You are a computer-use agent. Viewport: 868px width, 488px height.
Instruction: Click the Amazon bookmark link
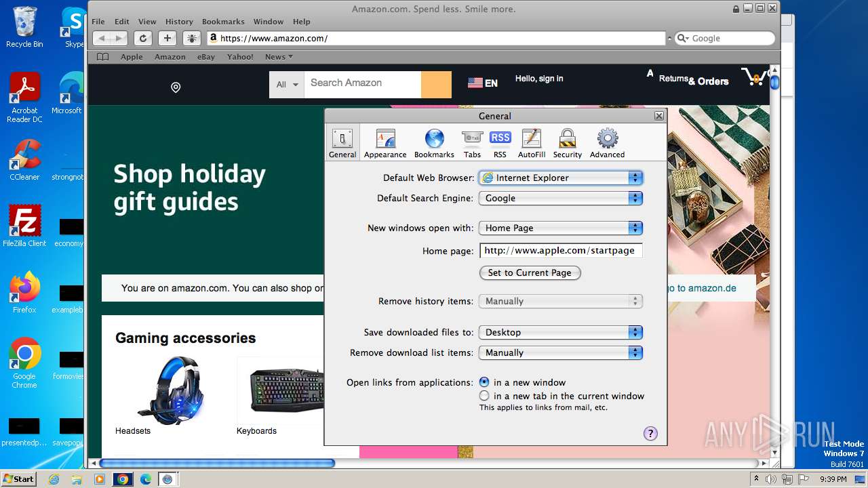tap(170, 57)
